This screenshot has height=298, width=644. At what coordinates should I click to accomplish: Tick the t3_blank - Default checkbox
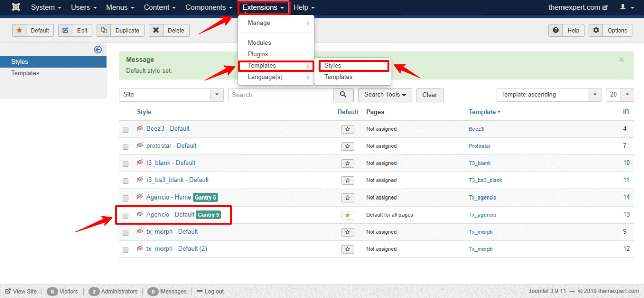tap(126, 164)
